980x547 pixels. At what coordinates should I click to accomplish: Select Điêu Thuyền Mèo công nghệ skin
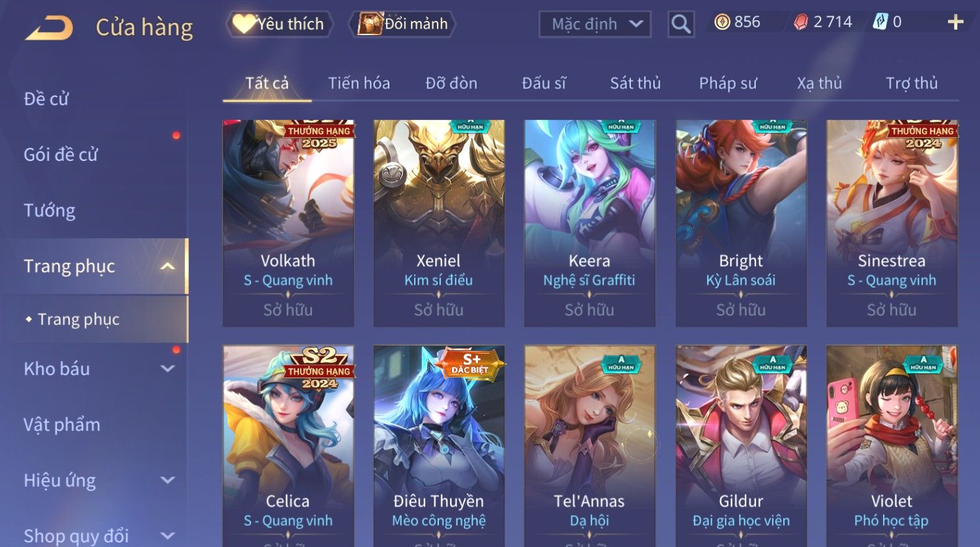[x=438, y=446]
